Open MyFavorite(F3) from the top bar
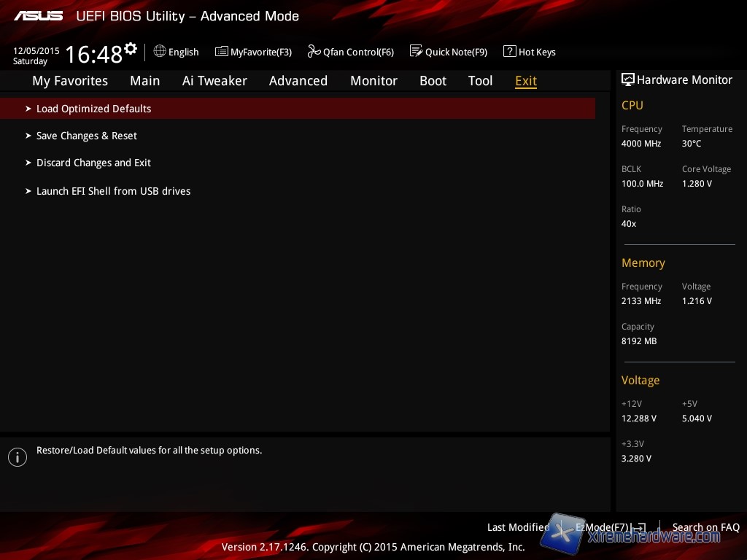Viewport: 747px width, 560px height. [253, 52]
